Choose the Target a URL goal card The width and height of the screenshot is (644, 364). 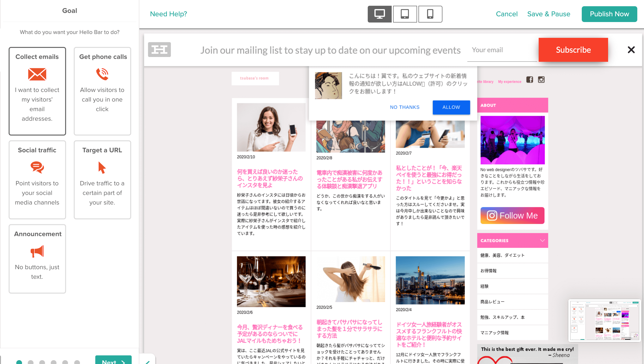pos(102,180)
